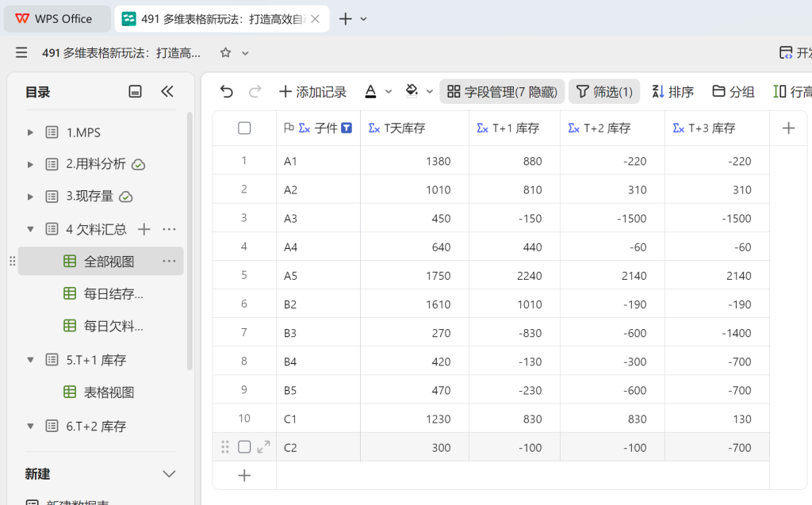Screen dimensions: 812x505
Task: Star the document as favorite
Action: (225, 52)
